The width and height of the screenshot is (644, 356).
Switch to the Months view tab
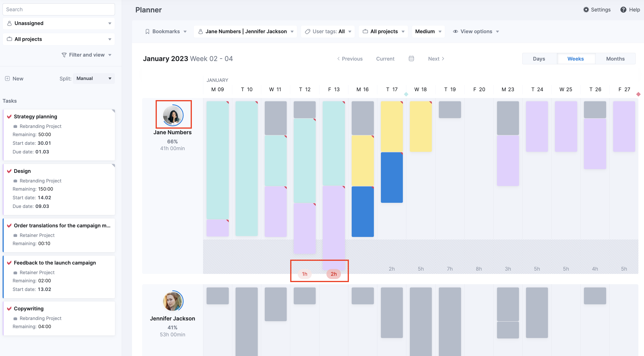coord(615,59)
